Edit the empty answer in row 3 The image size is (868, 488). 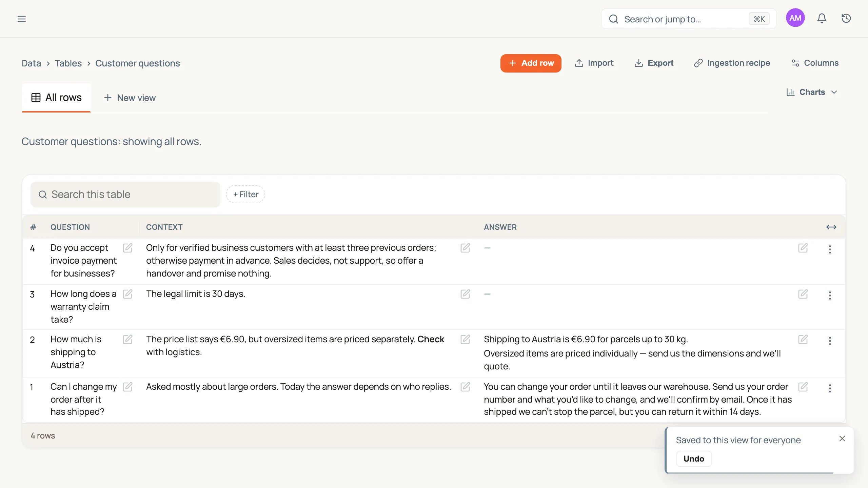point(803,294)
